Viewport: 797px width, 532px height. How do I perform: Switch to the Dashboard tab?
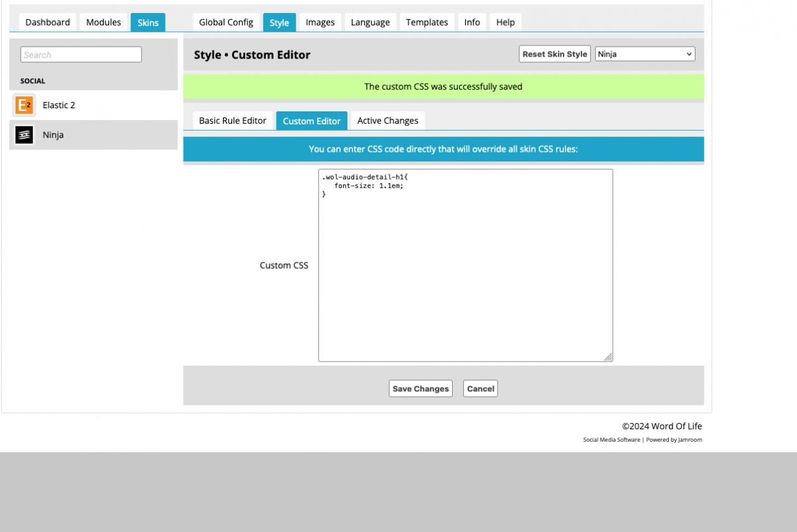click(47, 22)
